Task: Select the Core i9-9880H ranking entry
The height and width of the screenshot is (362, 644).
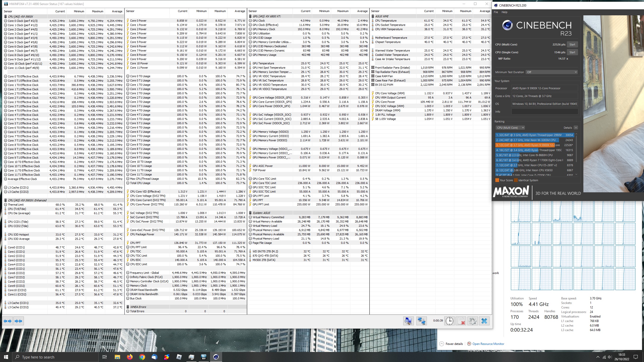Action: [x=535, y=155]
